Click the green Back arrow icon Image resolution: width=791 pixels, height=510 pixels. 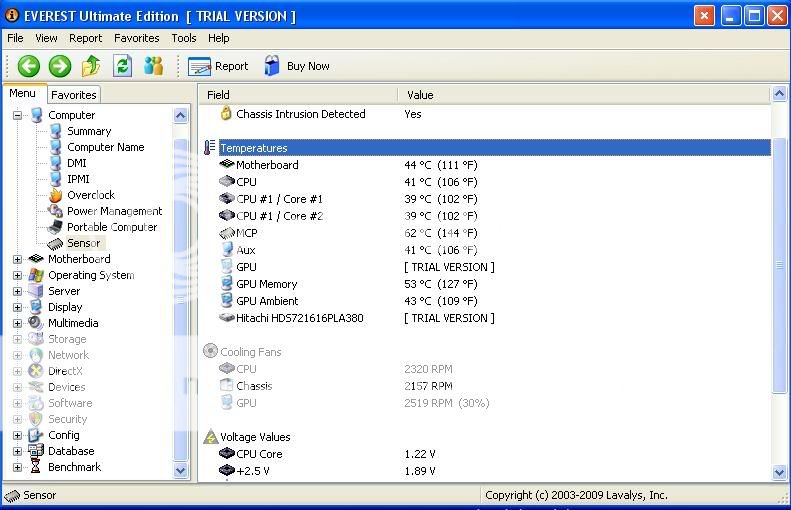click(28, 66)
